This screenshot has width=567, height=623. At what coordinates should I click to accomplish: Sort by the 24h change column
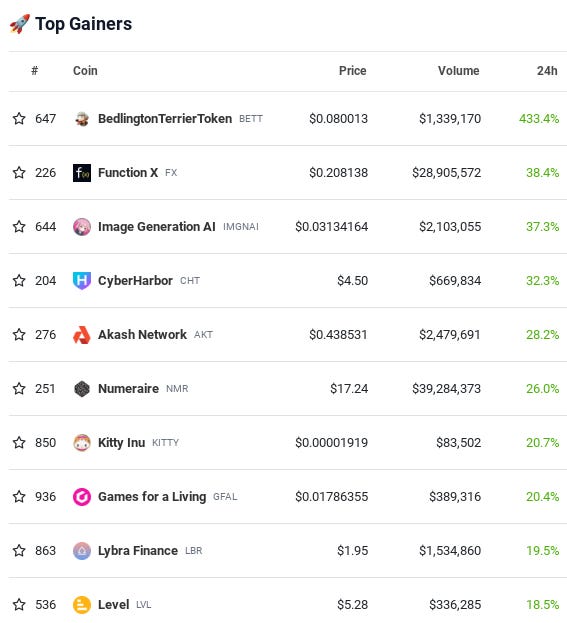click(547, 71)
